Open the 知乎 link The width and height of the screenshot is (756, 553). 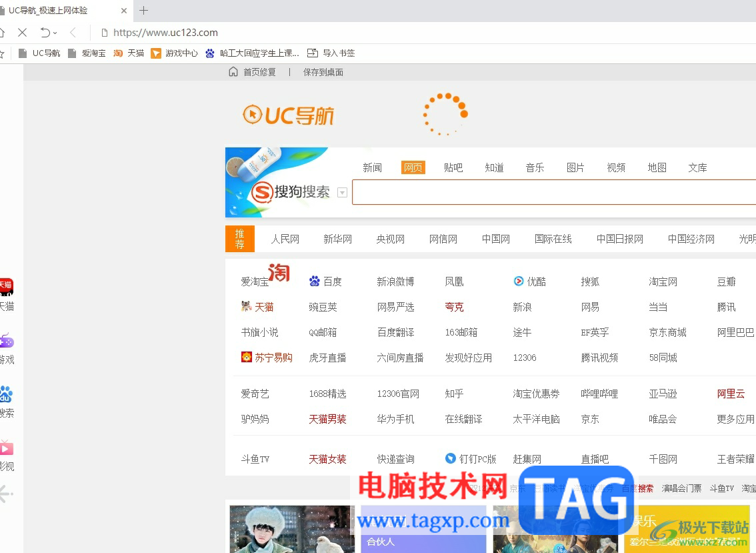coord(454,394)
